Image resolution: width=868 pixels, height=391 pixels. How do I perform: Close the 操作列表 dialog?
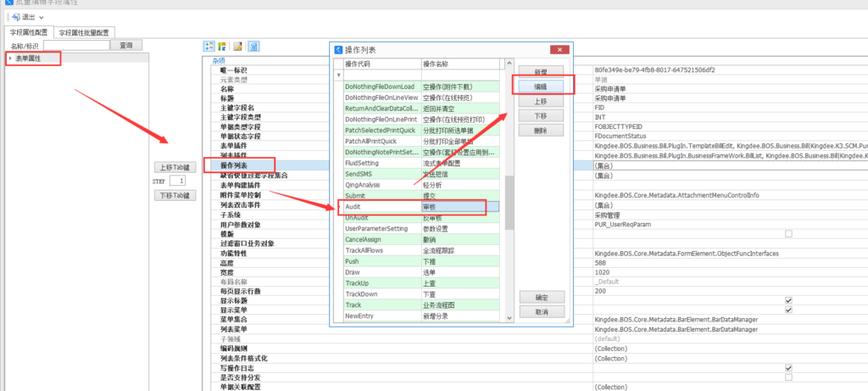[556, 49]
